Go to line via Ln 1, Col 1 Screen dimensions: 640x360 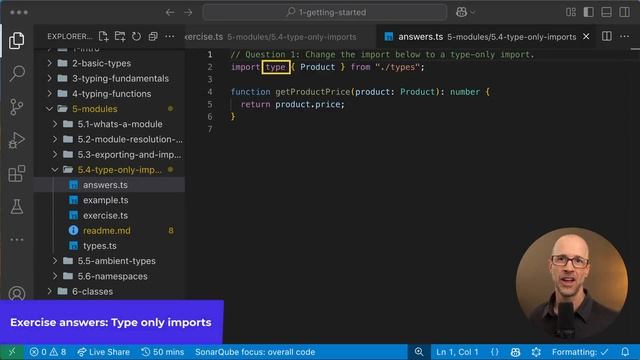point(457,352)
